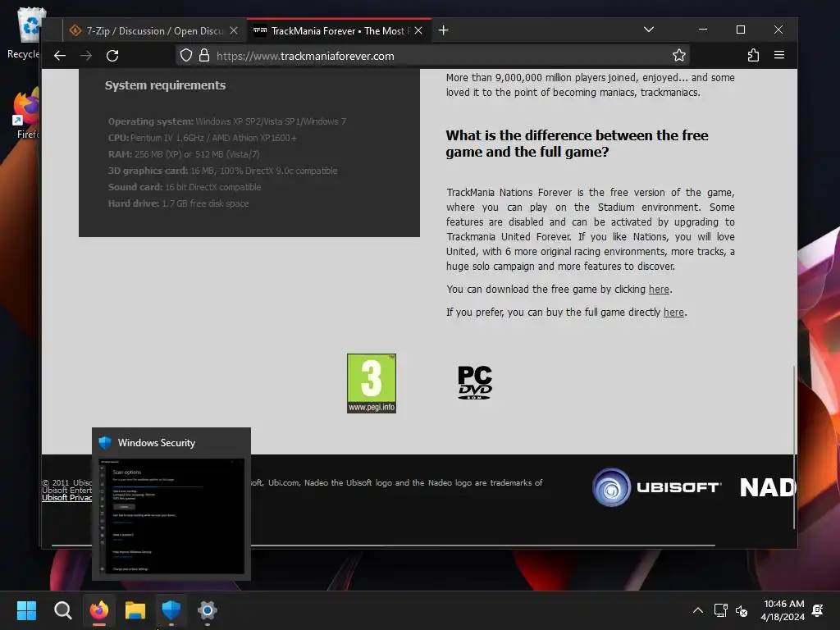The height and width of the screenshot is (630, 840).
Task: Show hidden tray icons chevron
Action: pyautogui.click(x=698, y=610)
